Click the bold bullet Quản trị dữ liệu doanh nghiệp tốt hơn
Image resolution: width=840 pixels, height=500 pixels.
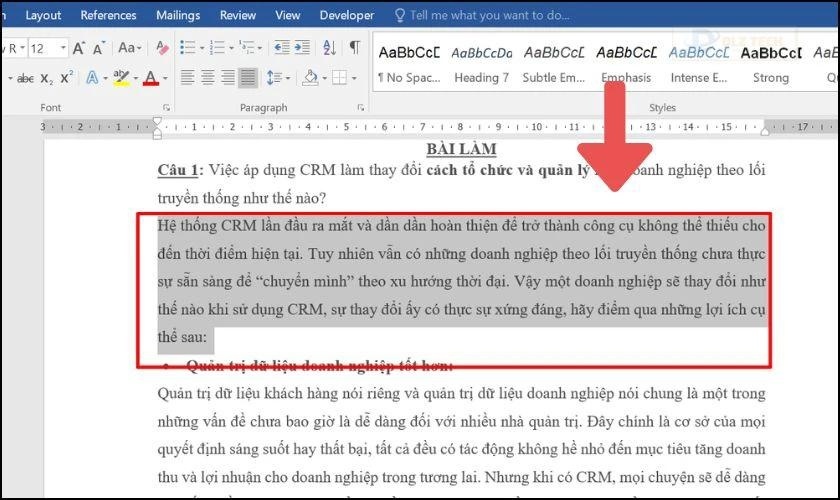pyautogui.click(x=320, y=365)
